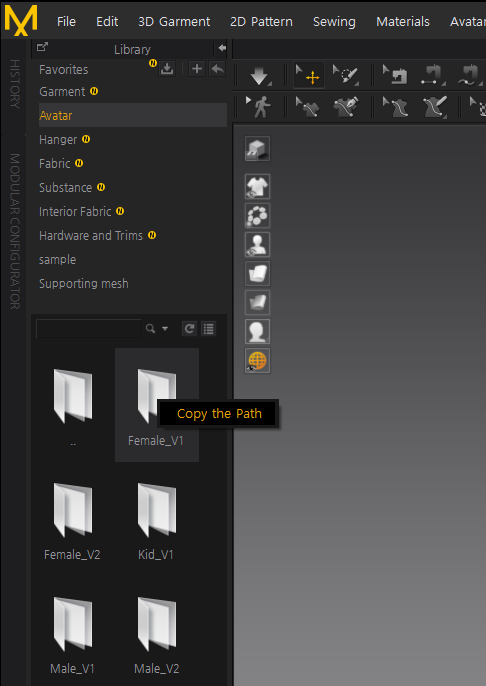
Task: Select Hardware and Trims in Library
Action: (x=91, y=235)
